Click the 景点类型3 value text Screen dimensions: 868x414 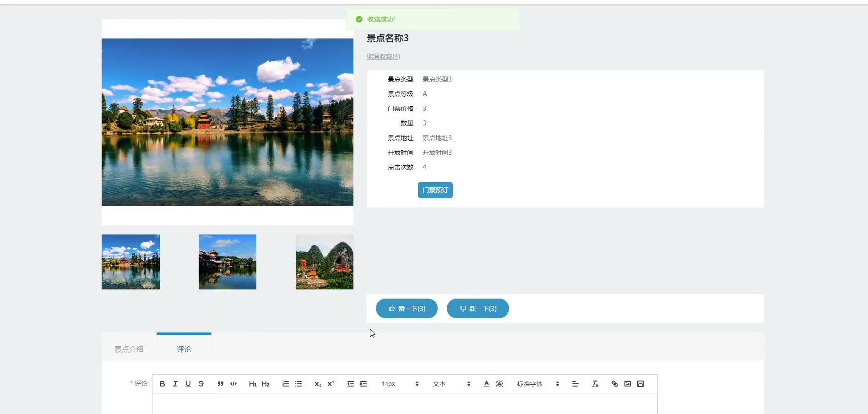pos(437,79)
